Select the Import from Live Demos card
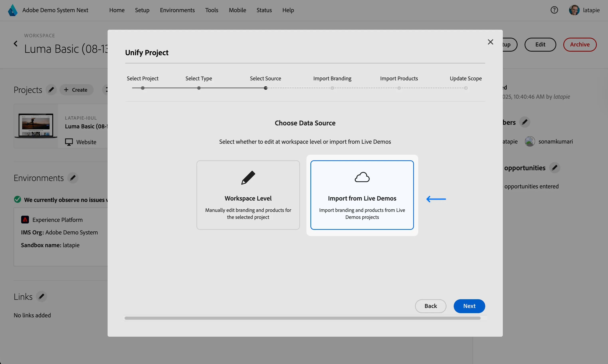 tap(362, 195)
